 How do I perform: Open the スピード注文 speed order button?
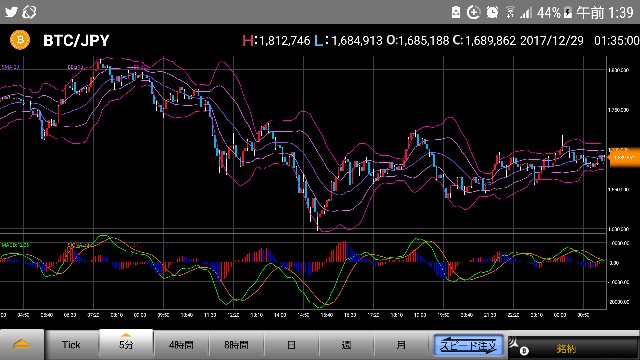pos(468,345)
